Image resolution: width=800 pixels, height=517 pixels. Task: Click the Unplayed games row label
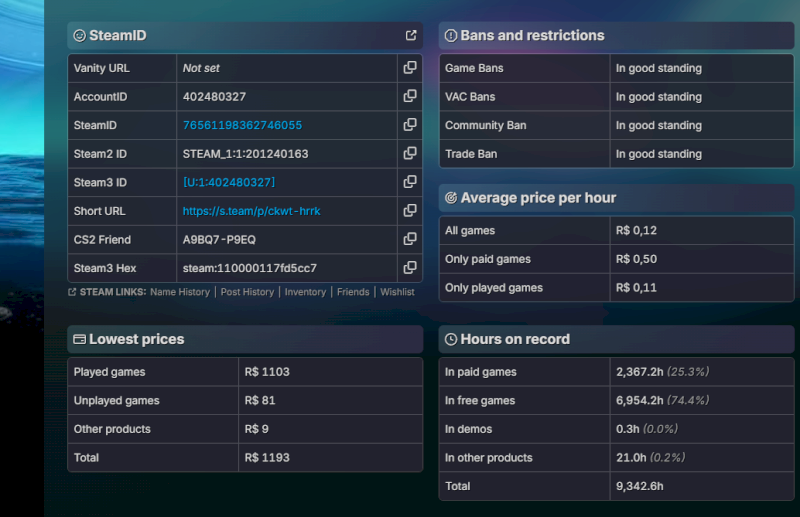[116, 401]
